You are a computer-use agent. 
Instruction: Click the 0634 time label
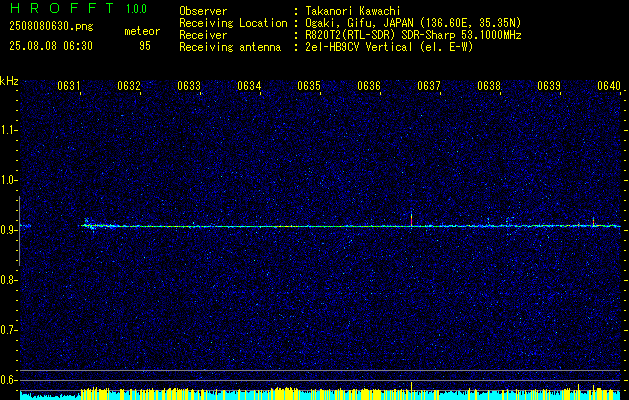coord(249,86)
